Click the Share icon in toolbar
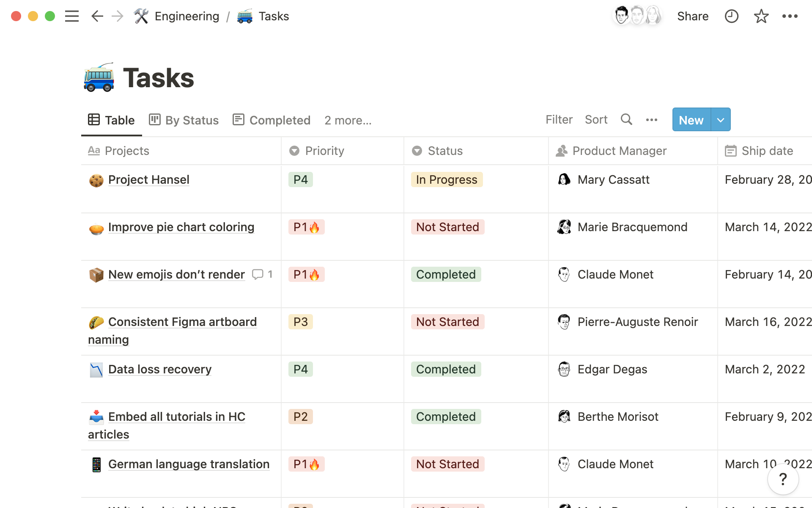This screenshot has height=508, width=812. pos(693,16)
